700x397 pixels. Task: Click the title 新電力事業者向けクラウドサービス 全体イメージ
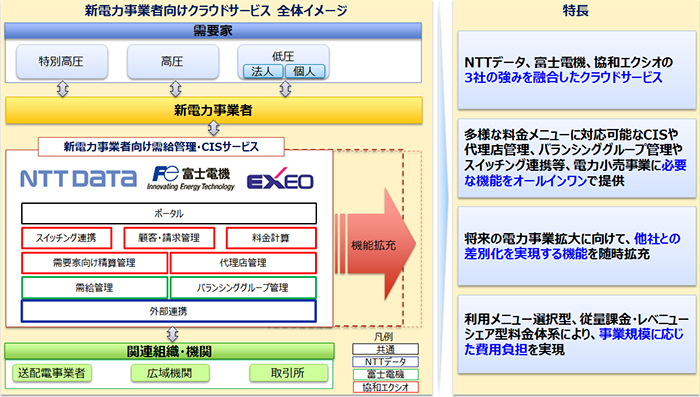(216, 11)
